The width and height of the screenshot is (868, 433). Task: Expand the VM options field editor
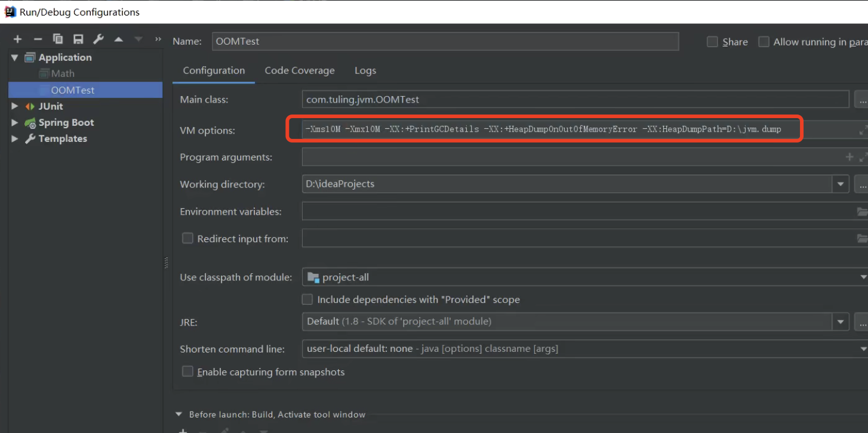point(863,130)
